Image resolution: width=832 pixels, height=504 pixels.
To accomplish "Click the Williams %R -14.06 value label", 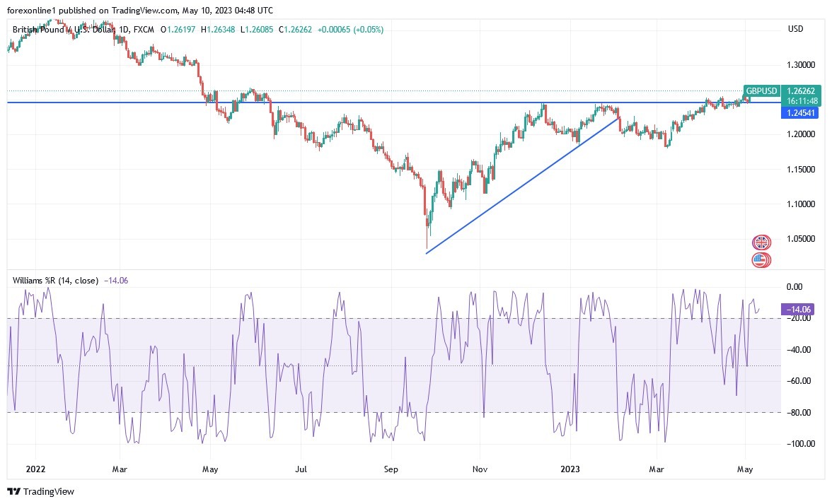I will (797, 309).
